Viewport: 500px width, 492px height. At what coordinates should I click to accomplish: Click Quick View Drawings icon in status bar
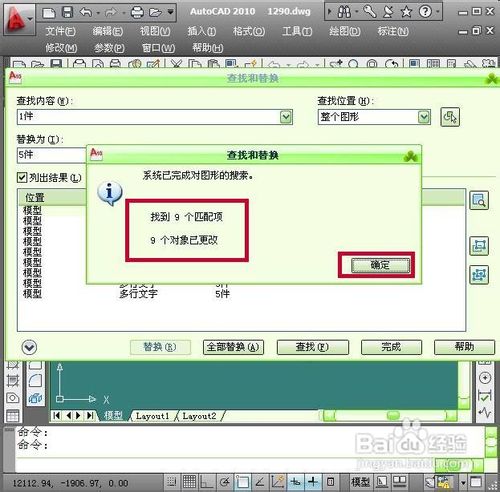tap(400, 482)
